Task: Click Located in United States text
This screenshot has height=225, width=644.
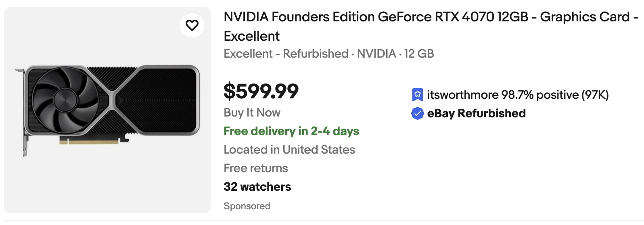Action: [x=289, y=150]
